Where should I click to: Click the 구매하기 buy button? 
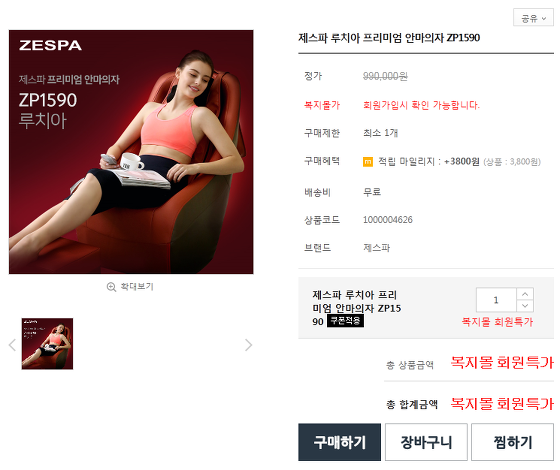(x=339, y=442)
